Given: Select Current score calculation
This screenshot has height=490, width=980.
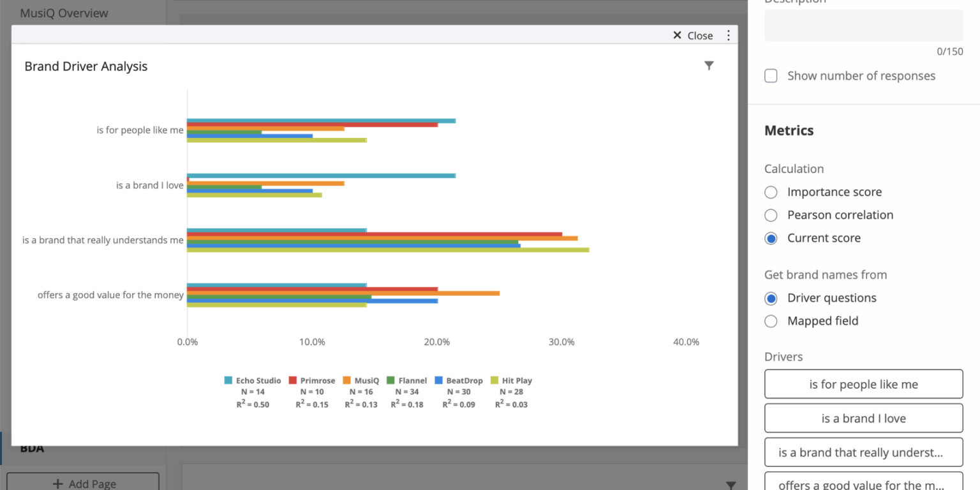Looking at the screenshot, I should 771,238.
